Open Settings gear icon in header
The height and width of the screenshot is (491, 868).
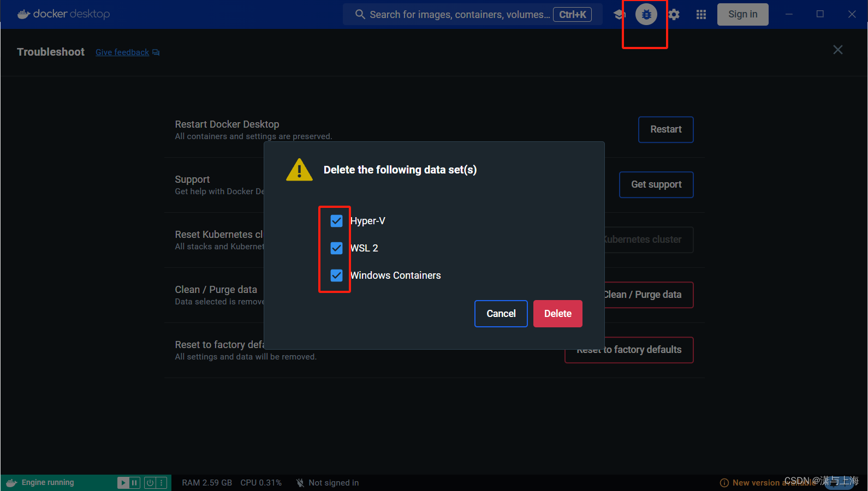pos(674,15)
